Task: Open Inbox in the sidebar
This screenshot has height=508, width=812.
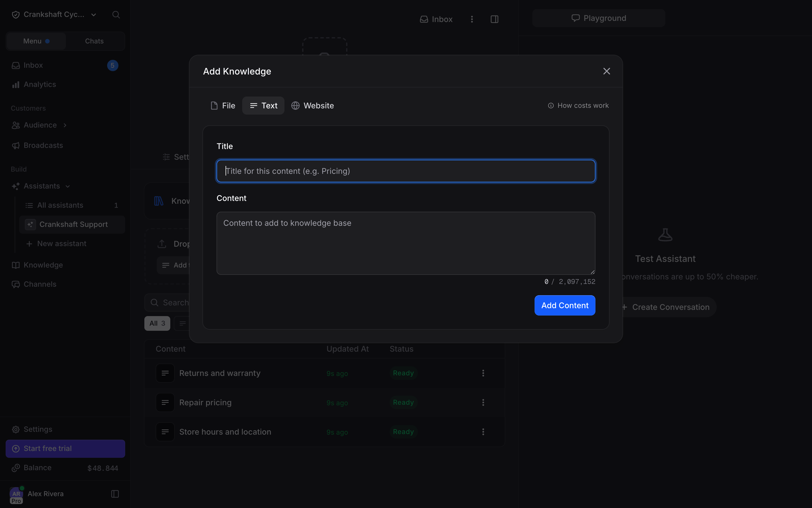Action: click(65, 65)
